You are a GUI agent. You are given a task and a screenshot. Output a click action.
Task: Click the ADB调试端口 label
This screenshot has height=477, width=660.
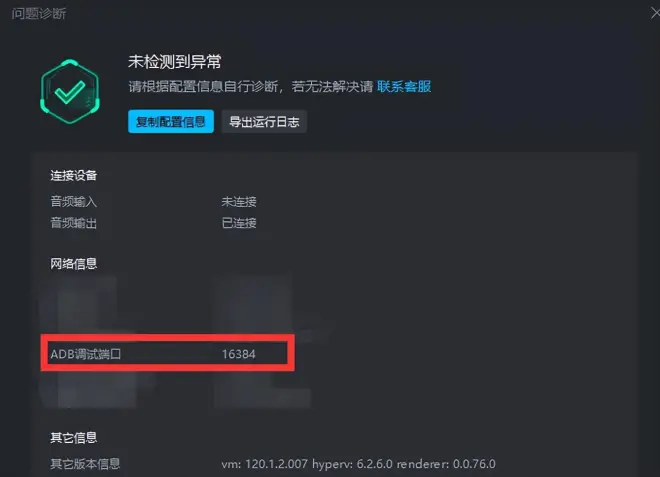click(86, 354)
